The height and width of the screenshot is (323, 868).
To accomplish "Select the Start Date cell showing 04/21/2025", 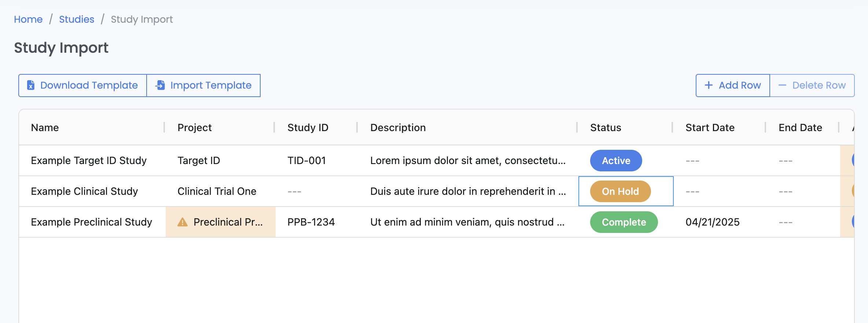I will click(x=713, y=222).
